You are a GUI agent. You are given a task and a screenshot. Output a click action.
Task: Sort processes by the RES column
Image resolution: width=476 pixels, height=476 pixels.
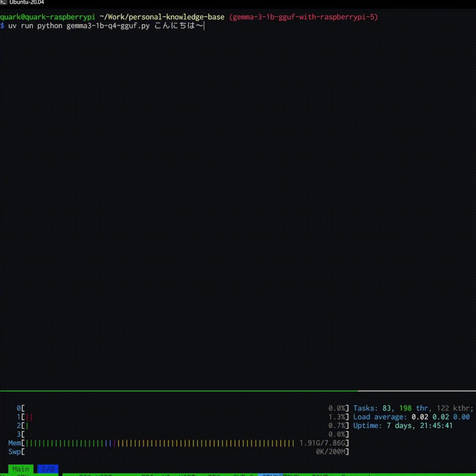214,475
